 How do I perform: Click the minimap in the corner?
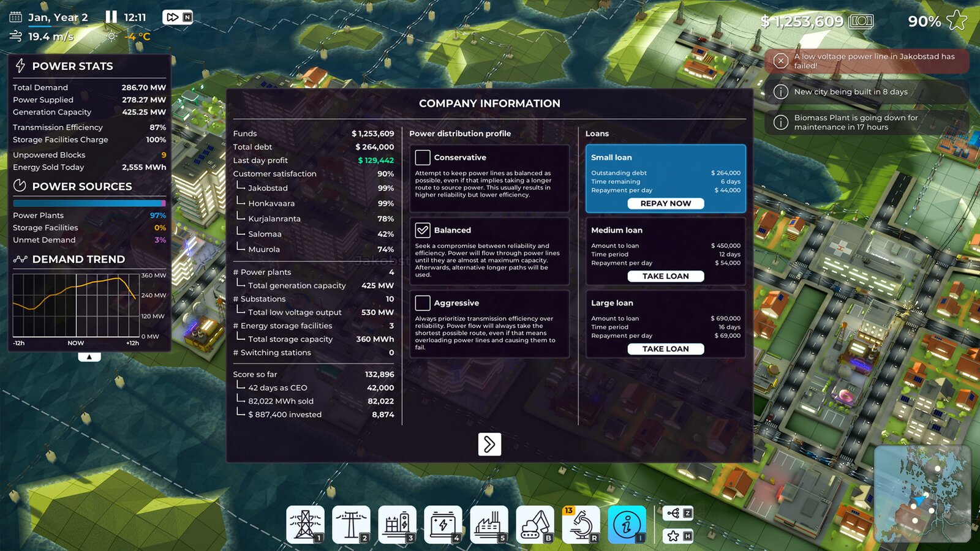tap(922, 493)
